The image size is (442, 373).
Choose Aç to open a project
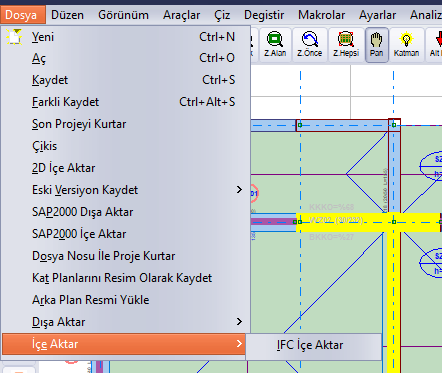pyautogui.click(x=126, y=58)
